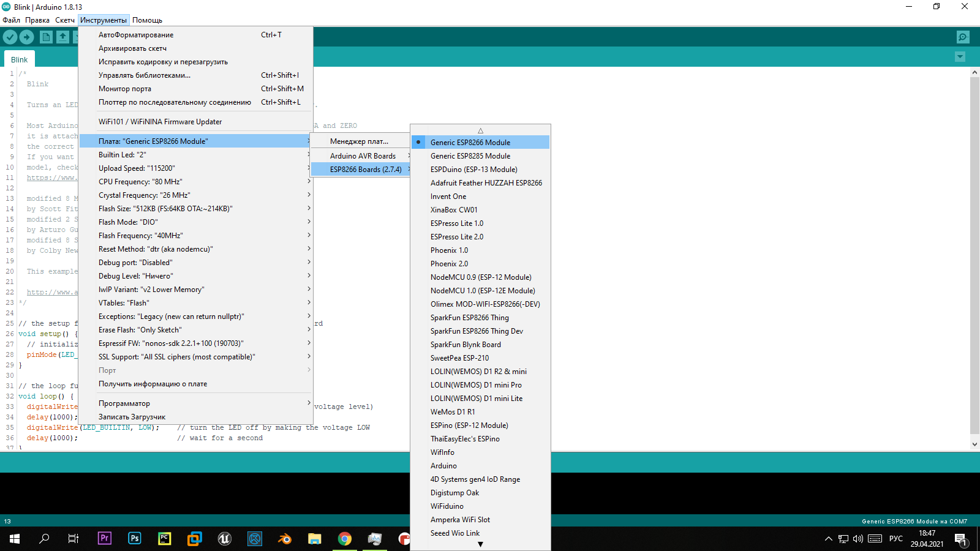980x551 pixels.
Task: Select LOLIN(WEMOS) D1 R2 & mini board
Action: click(x=480, y=372)
